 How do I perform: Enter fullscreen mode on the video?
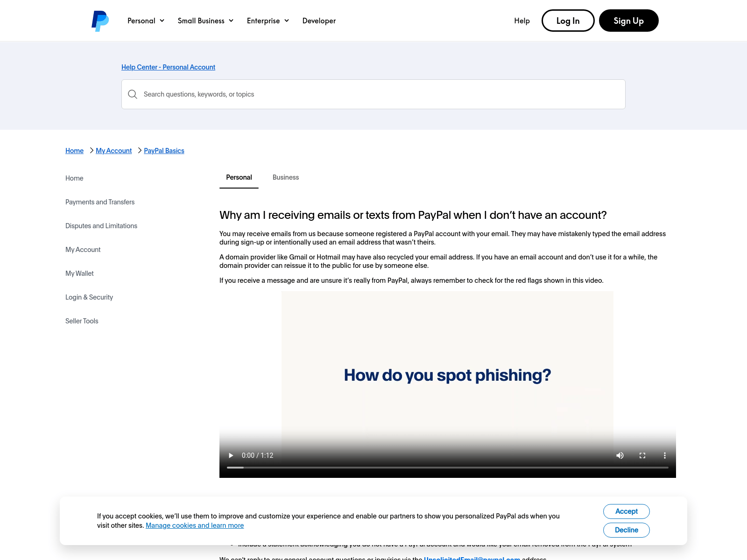click(x=642, y=455)
